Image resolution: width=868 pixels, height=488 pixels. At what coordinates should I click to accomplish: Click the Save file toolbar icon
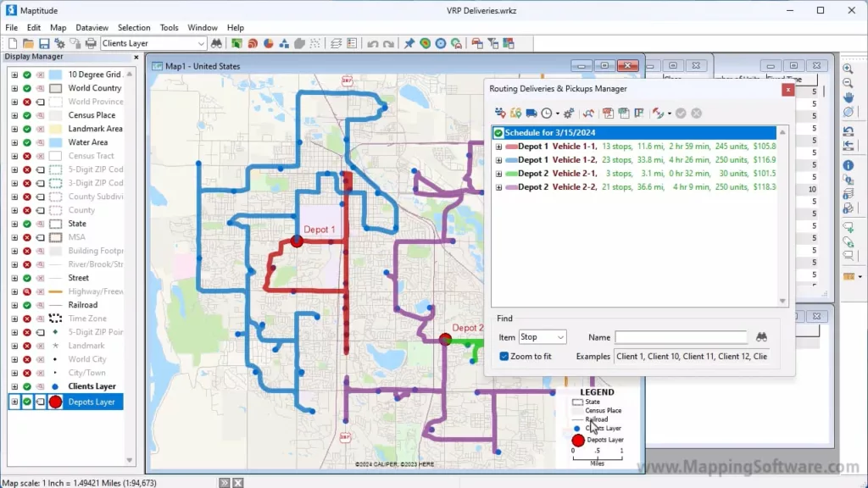44,43
